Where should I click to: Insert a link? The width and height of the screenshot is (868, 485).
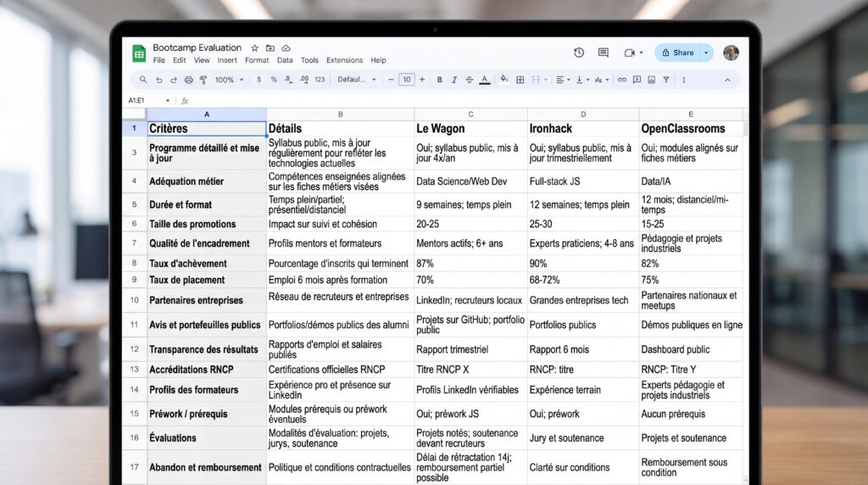coord(622,80)
